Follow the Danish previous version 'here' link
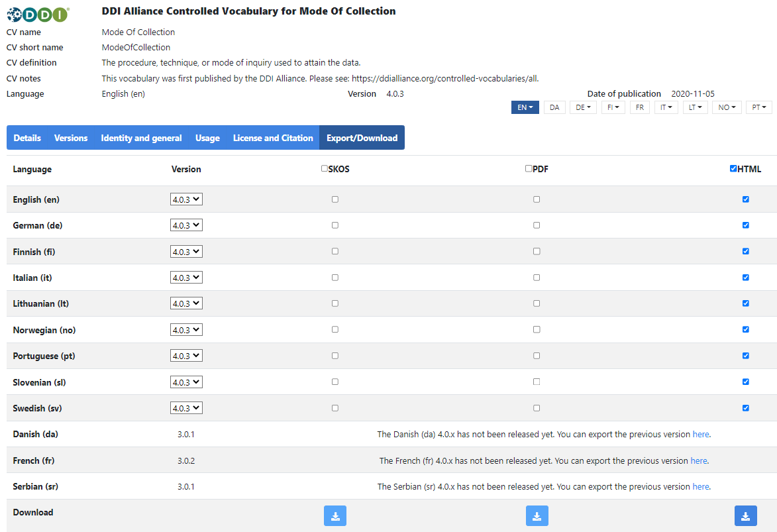The image size is (777, 532). pos(701,435)
